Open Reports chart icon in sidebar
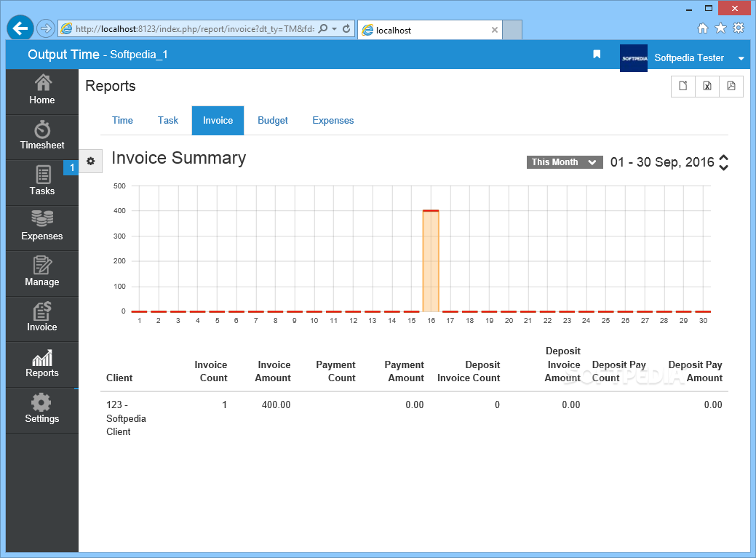 point(42,357)
